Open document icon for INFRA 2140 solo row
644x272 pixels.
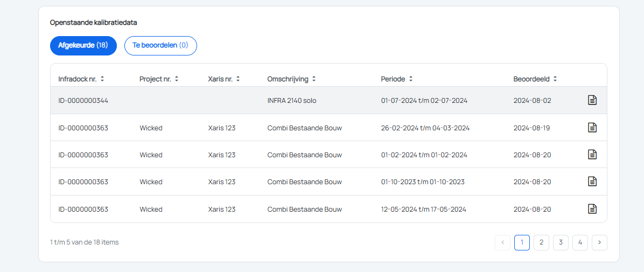click(592, 100)
